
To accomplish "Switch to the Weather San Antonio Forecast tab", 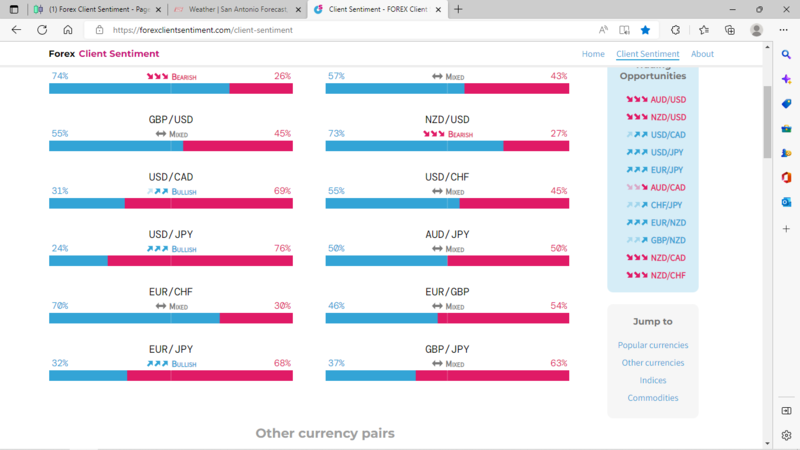I will (x=231, y=9).
